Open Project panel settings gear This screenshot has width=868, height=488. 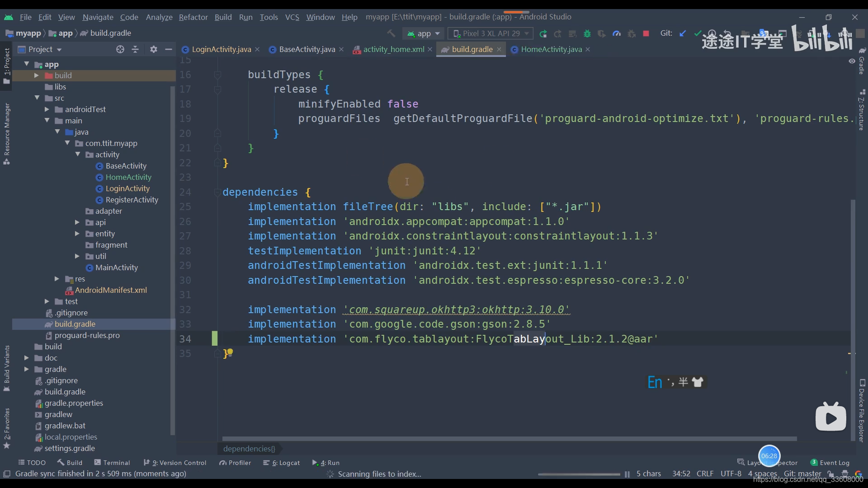coord(154,49)
